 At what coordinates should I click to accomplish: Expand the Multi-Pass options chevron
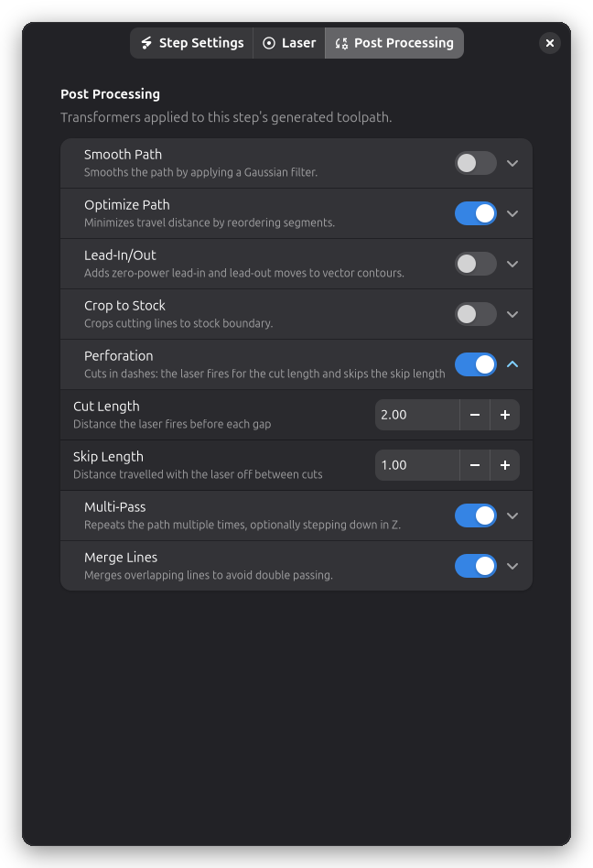pos(512,515)
